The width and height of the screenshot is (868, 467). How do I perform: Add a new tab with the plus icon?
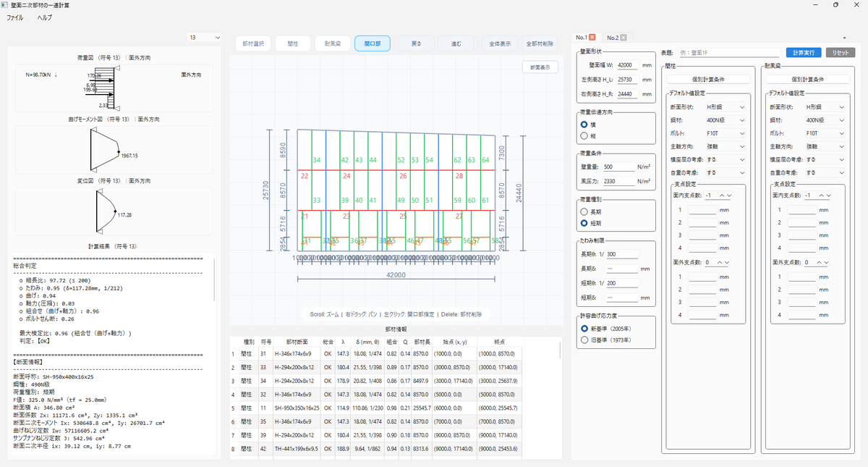coord(844,37)
